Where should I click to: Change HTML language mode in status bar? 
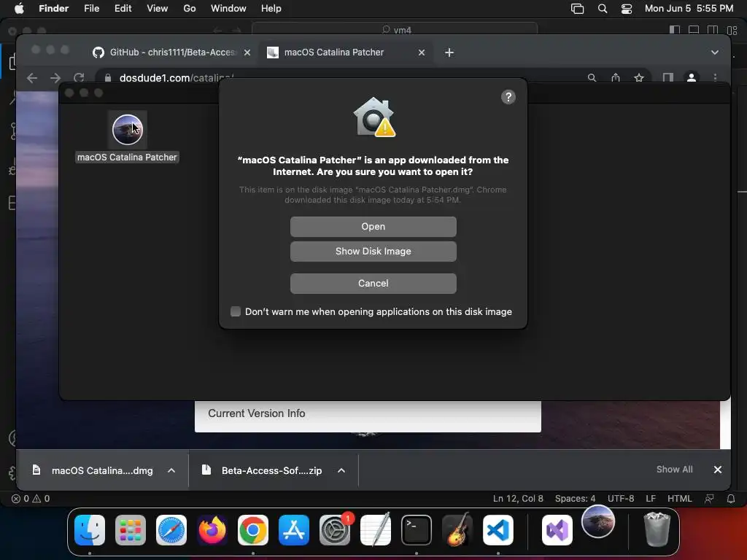(x=679, y=499)
